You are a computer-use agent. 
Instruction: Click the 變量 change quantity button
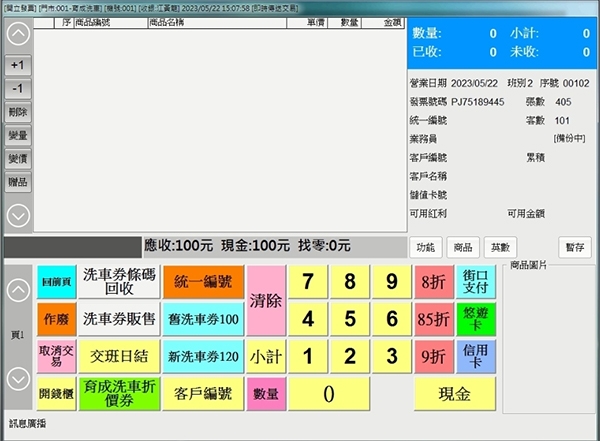18,136
